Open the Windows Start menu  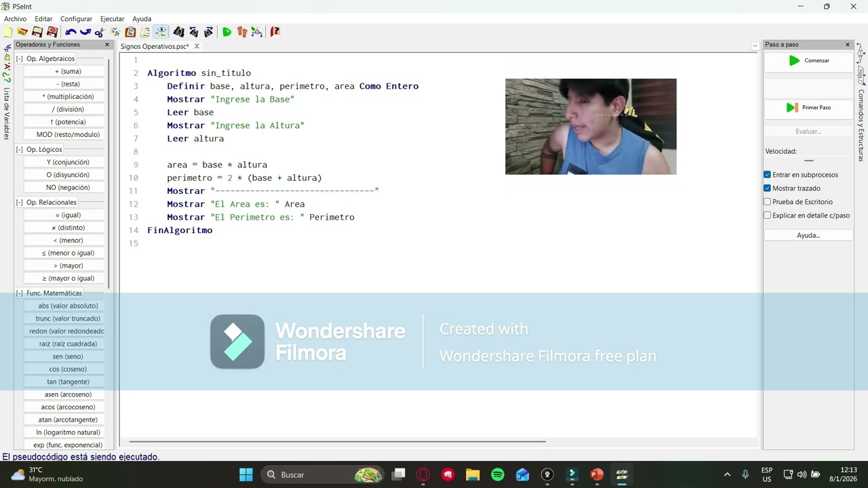[246, 474]
